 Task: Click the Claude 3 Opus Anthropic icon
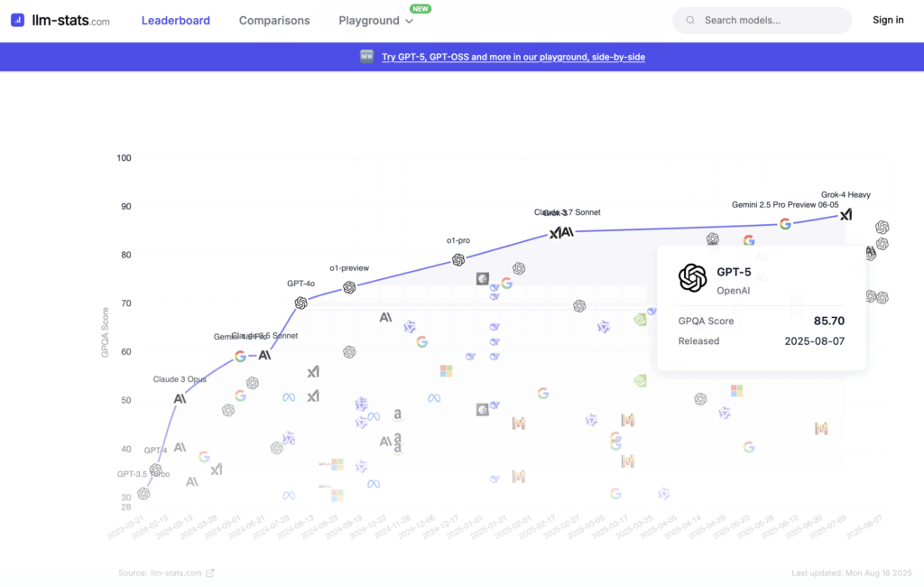(x=180, y=398)
